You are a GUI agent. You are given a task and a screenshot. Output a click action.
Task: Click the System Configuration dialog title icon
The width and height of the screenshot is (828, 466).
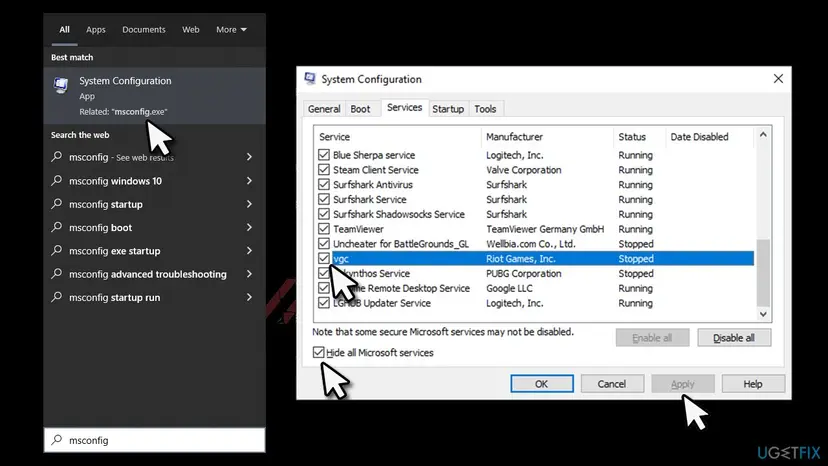(310, 79)
